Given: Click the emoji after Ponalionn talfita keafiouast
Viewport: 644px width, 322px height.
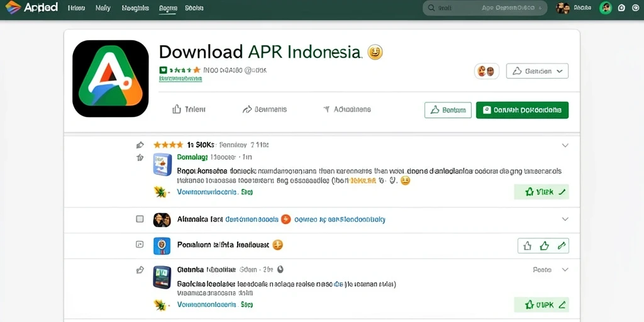Looking at the screenshot, I should (x=278, y=245).
